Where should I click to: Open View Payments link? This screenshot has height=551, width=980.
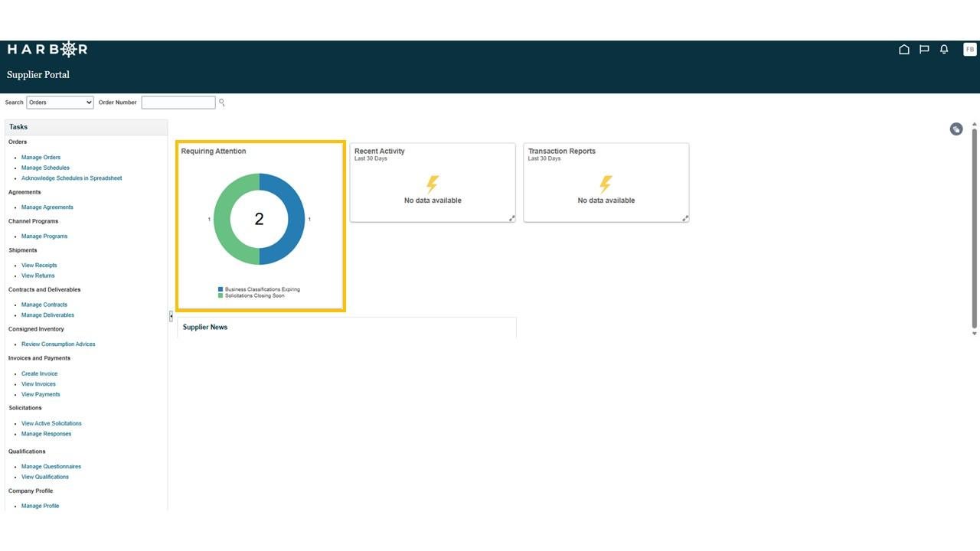(x=41, y=395)
